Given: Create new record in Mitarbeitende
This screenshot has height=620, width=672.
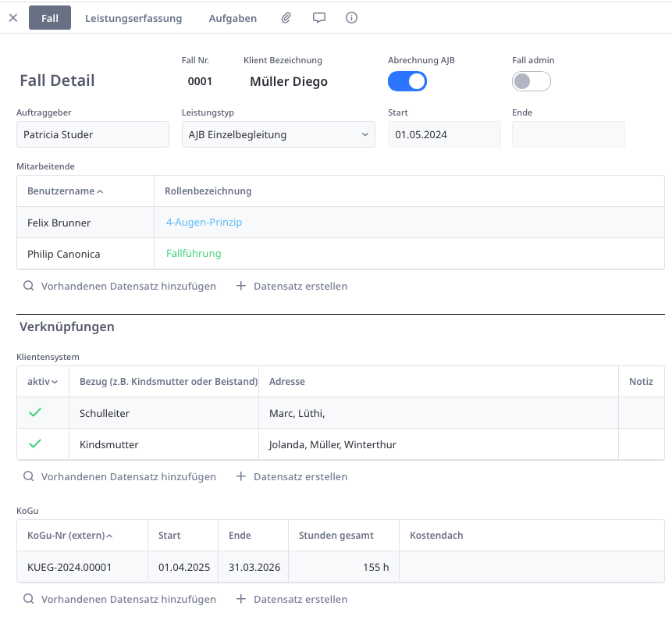Looking at the screenshot, I should pos(292,286).
